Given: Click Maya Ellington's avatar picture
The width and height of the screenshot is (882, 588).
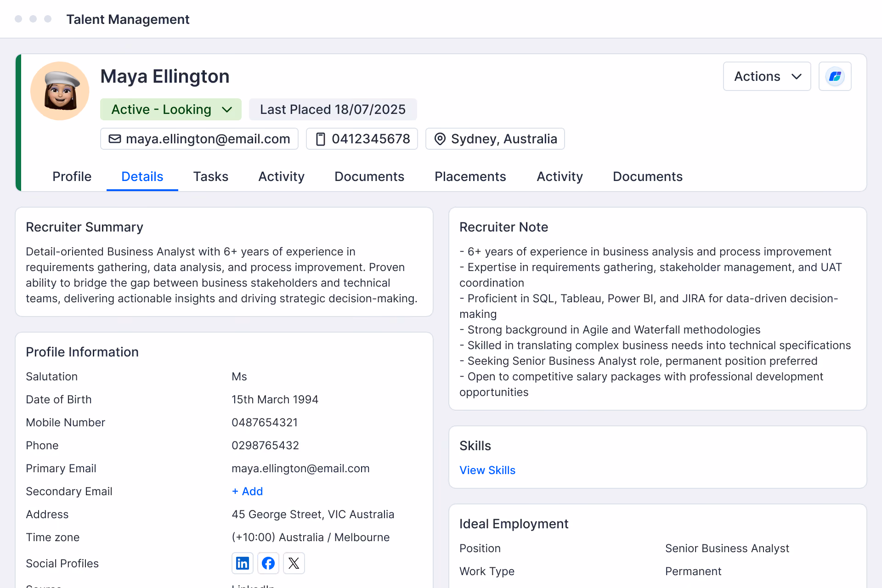Looking at the screenshot, I should click(60, 91).
